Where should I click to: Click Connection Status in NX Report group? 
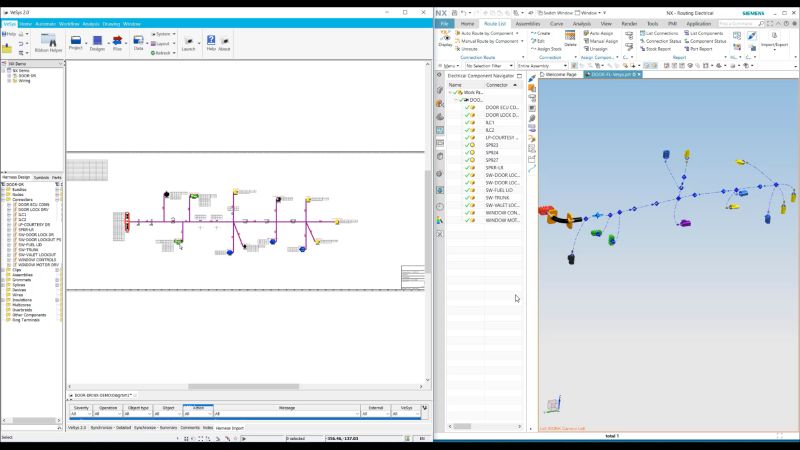pyautogui.click(x=660, y=41)
